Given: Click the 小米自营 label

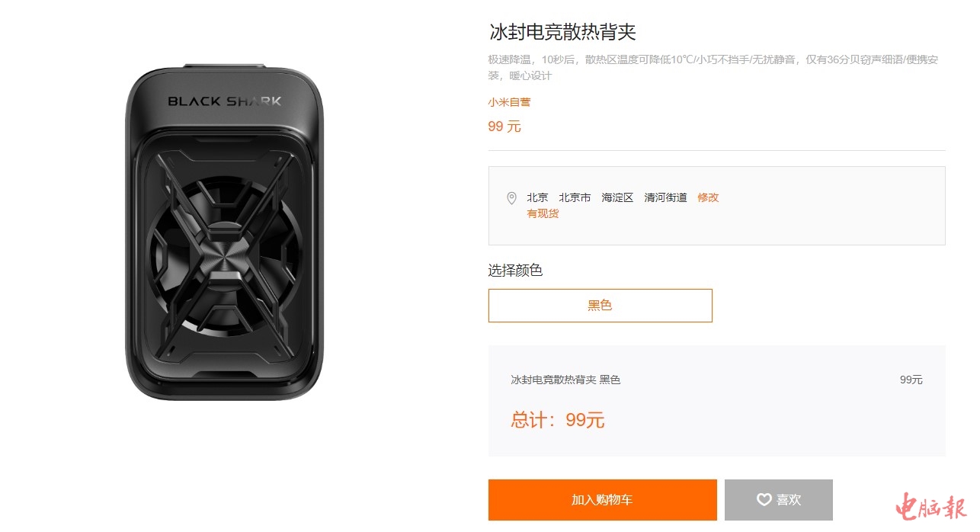Looking at the screenshot, I should [509, 102].
